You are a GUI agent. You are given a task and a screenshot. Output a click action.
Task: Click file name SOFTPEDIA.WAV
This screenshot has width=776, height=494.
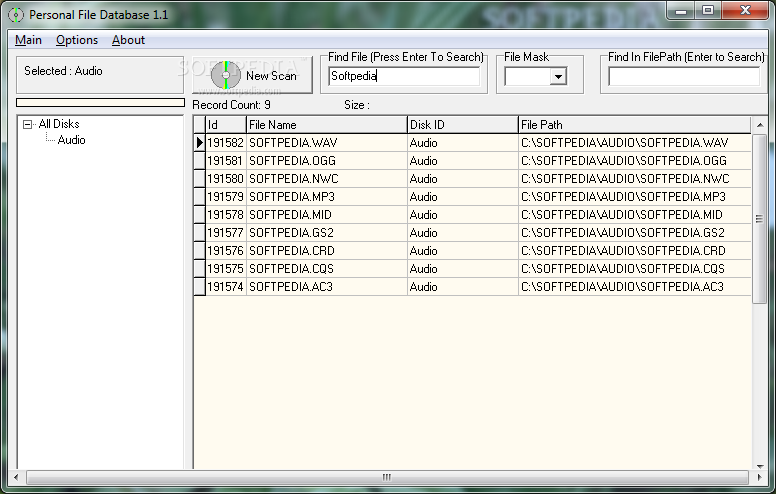pos(293,143)
